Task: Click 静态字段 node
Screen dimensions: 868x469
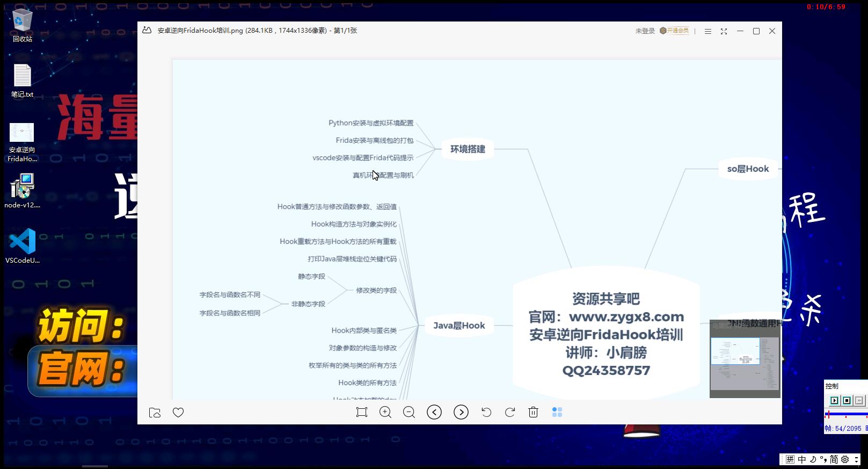Action: coord(312,277)
